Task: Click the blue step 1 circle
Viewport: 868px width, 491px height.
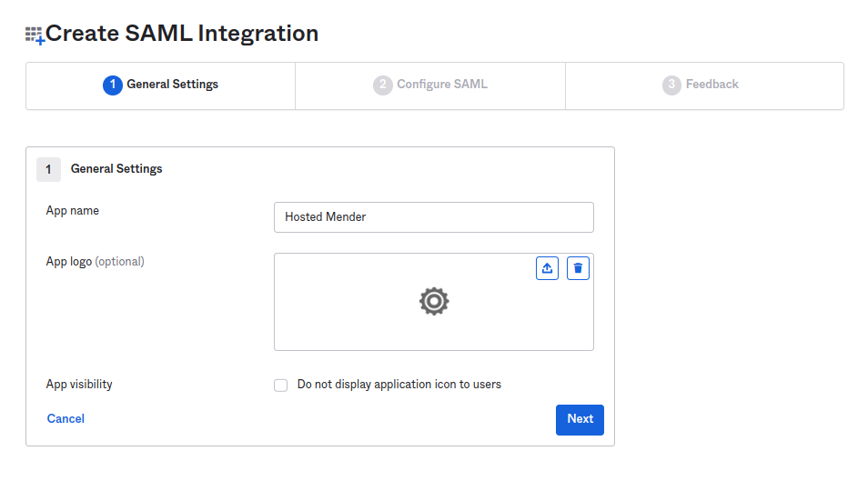Action: (x=112, y=85)
